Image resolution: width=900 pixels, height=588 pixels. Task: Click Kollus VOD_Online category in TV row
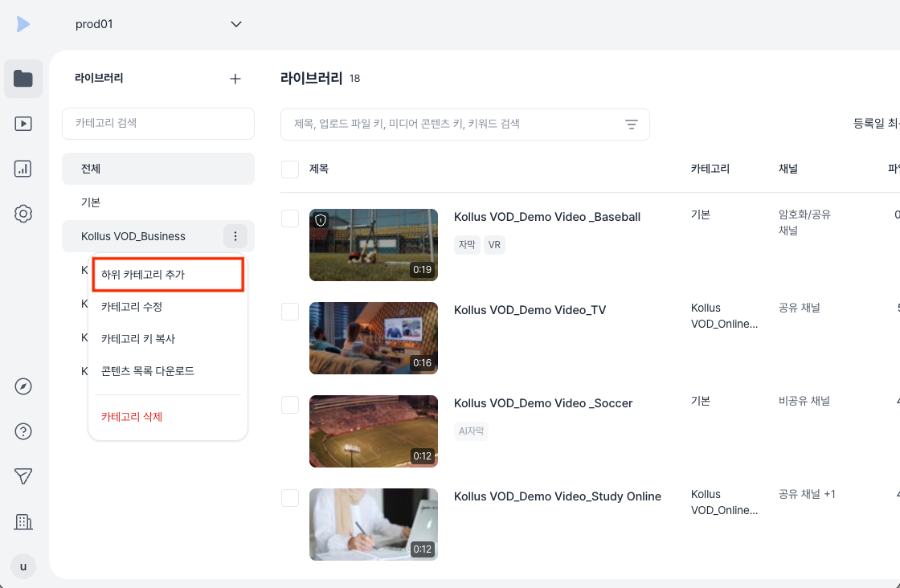coord(724,316)
